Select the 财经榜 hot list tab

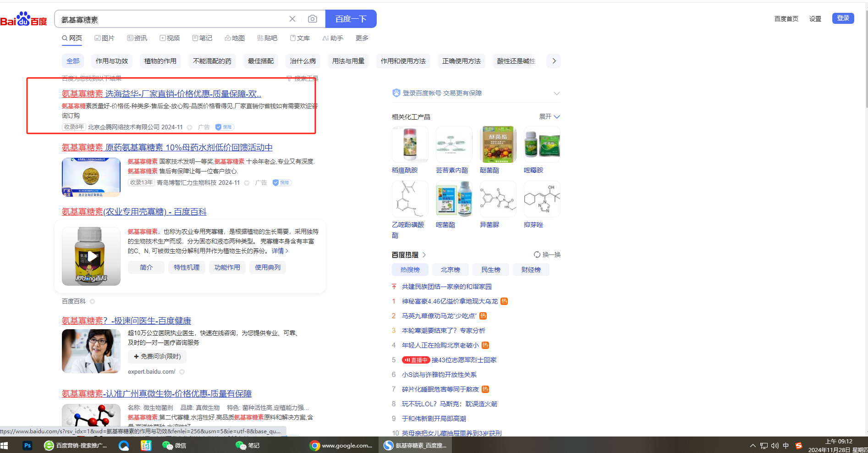531,270
